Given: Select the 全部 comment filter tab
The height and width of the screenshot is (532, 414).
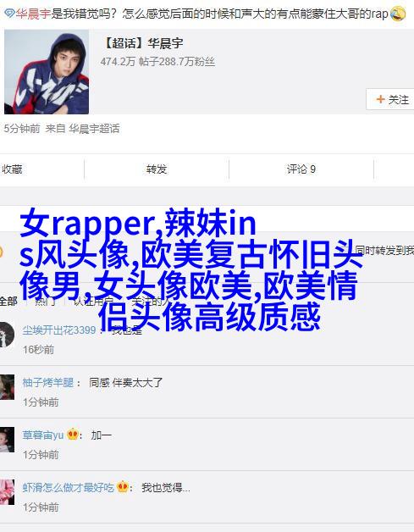Looking at the screenshot, I should tap(8, 301).
